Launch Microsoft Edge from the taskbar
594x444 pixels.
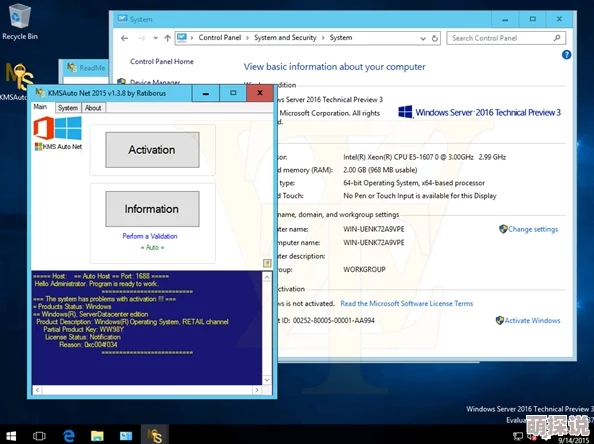point(69,436)
